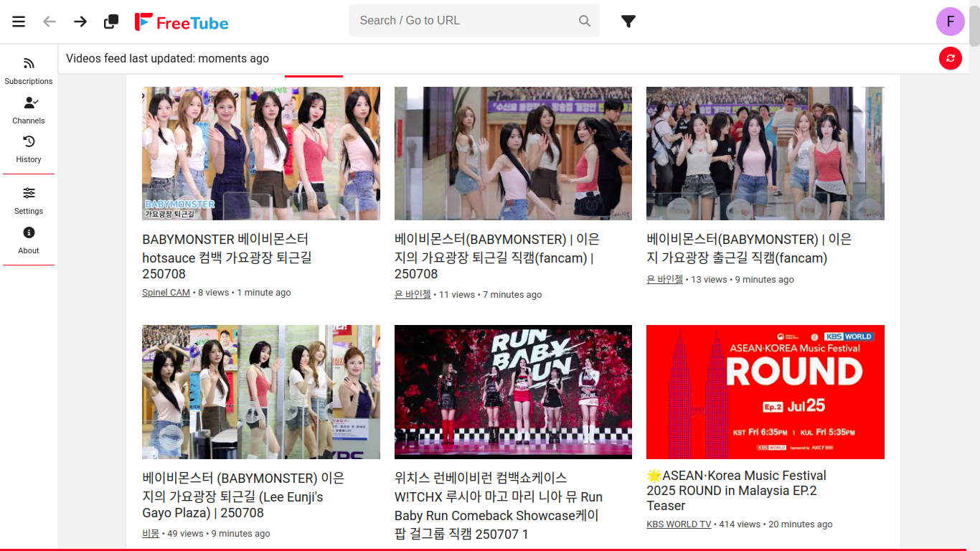Viewport: 980px width, 551px height.
Task: Click the back navigation arrow
Action: (x=50, y=22)
